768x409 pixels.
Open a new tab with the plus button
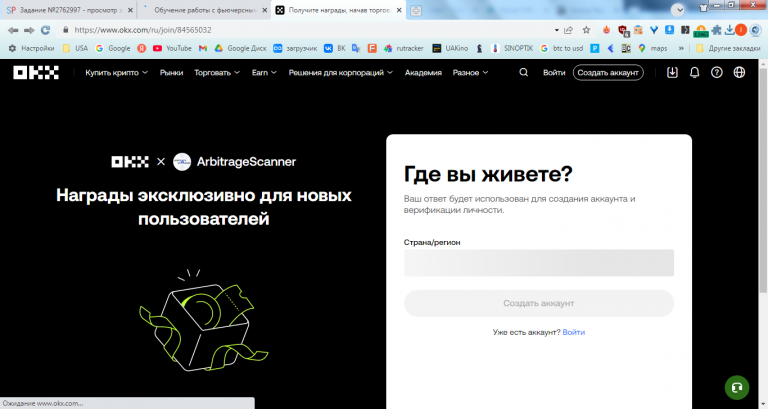click(x=416, y=10)
